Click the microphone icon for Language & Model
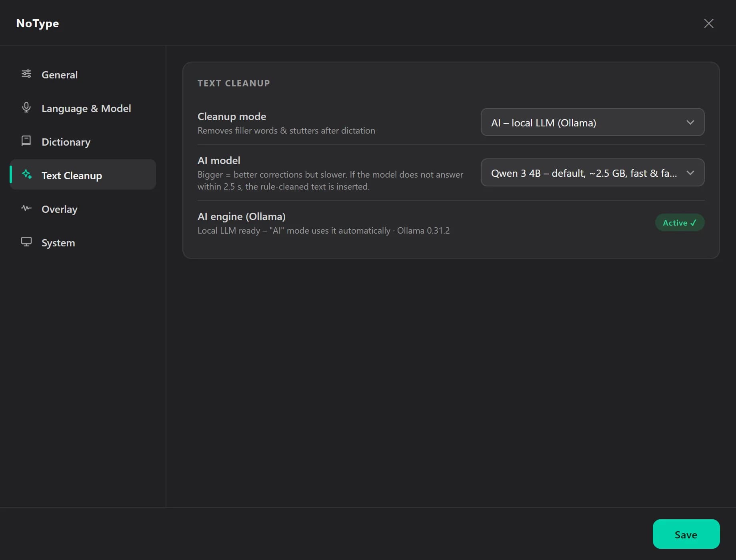The image size is (736, 560). point(26,108)
